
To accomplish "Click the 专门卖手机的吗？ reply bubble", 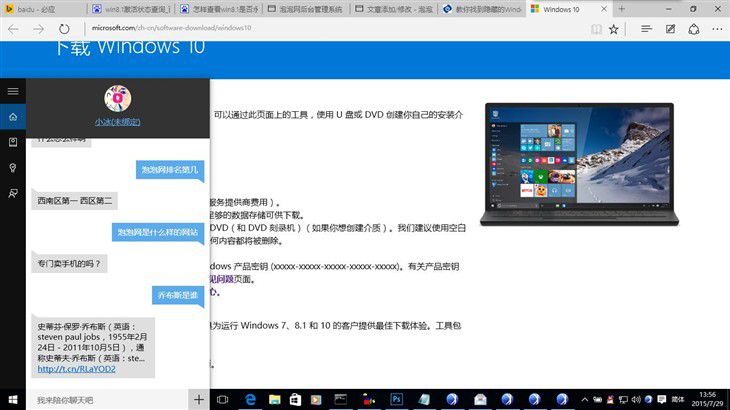I will [x=69, y=263].
